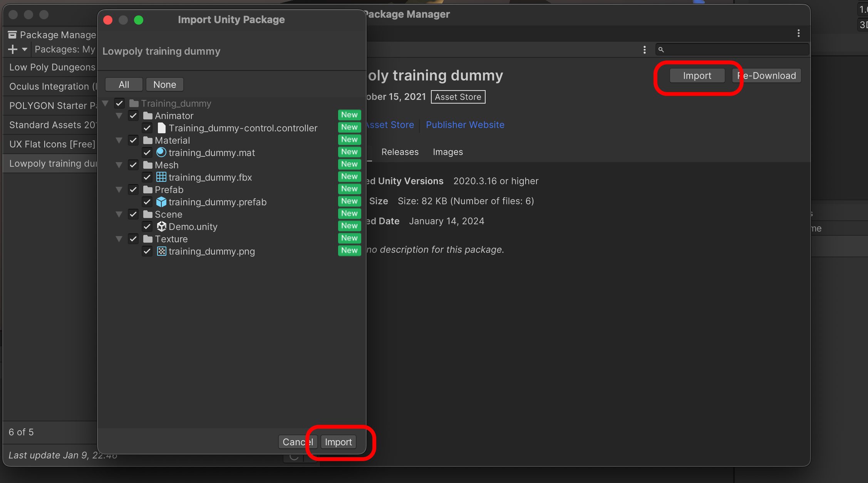868x483 pixels.
Task: Click the controller file document icon
Action: point(161,128)
